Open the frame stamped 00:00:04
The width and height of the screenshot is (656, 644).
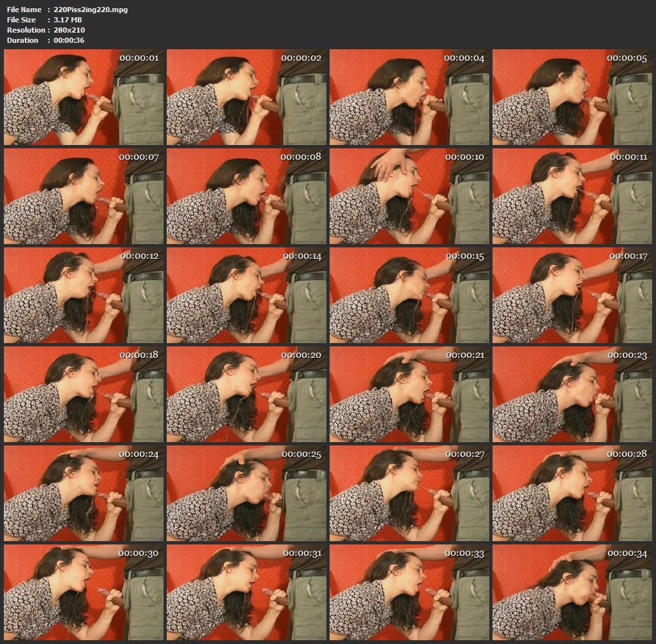pyautogui.click(x=409, y=97)
